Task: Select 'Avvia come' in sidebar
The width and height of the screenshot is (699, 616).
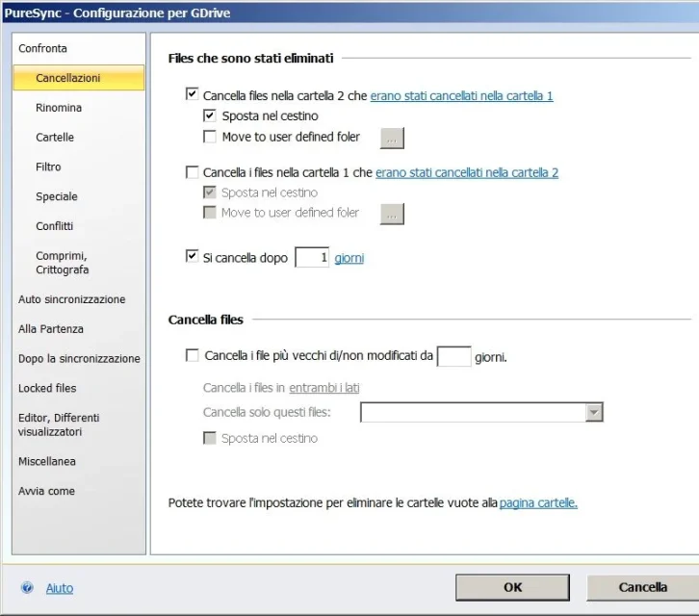Action: (46, 491)
